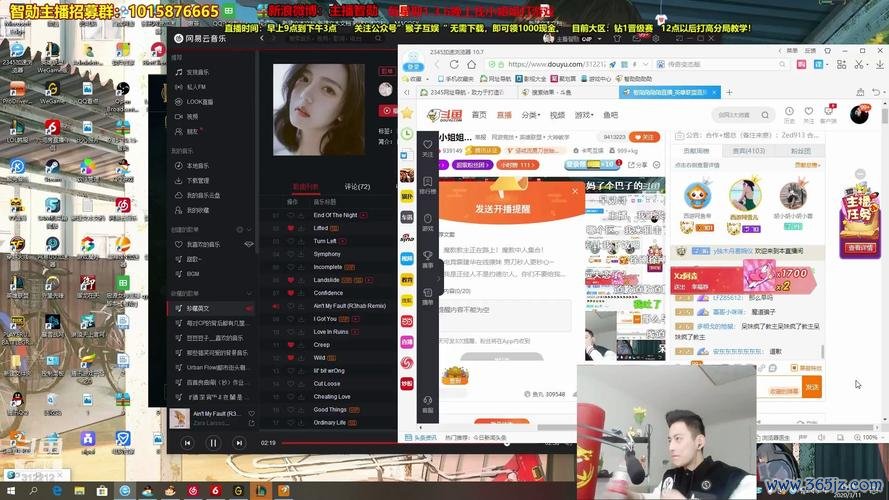This screenshot has height=500, width=889.
Task: Open Douyu followed streamers heart icon
Action: coord(808,112)
